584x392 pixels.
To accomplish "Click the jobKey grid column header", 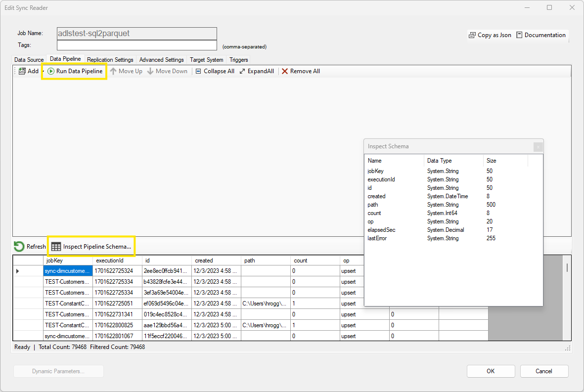I will [68, 261].
